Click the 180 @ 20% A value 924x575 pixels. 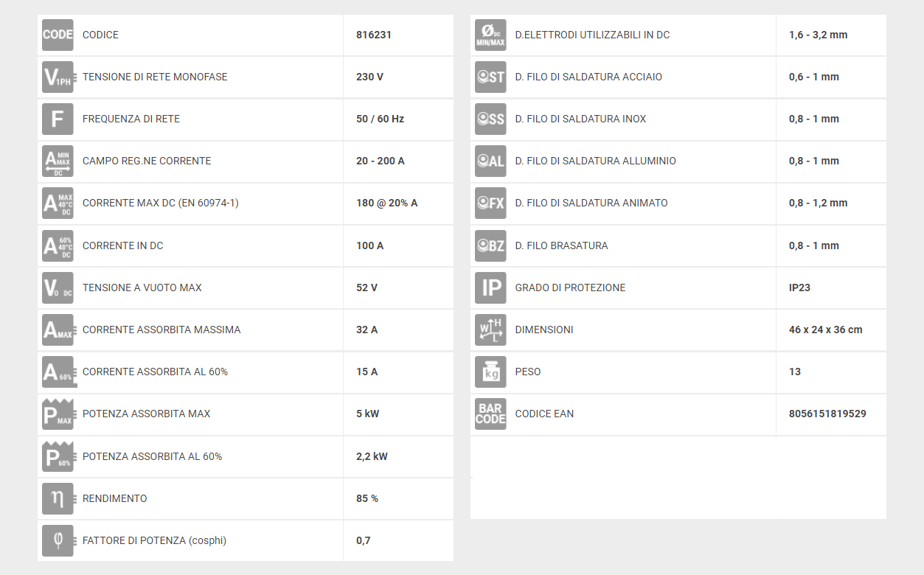click(387, 203)
